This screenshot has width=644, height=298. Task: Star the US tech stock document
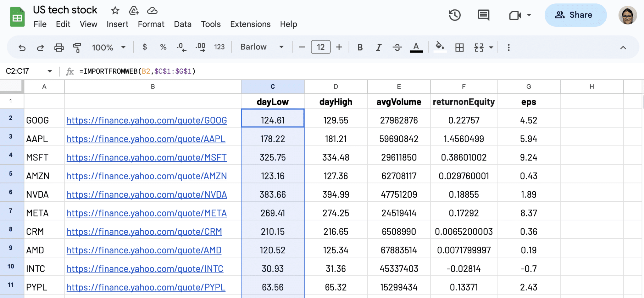(x=115, y=11)
